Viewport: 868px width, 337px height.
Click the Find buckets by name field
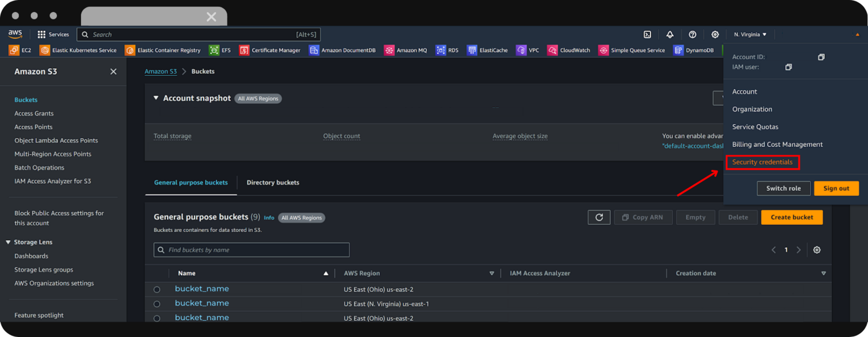[x=252, y=250]
